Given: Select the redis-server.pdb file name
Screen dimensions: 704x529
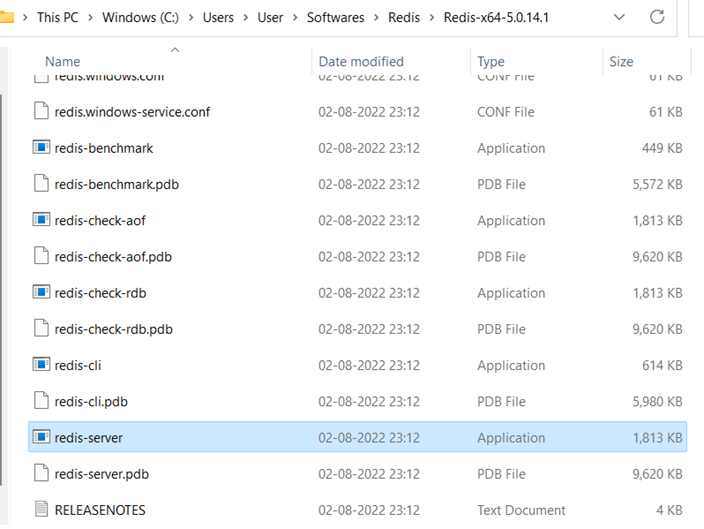Looking at the screenshot, I should pyautogui.click(x=101, y=474).
